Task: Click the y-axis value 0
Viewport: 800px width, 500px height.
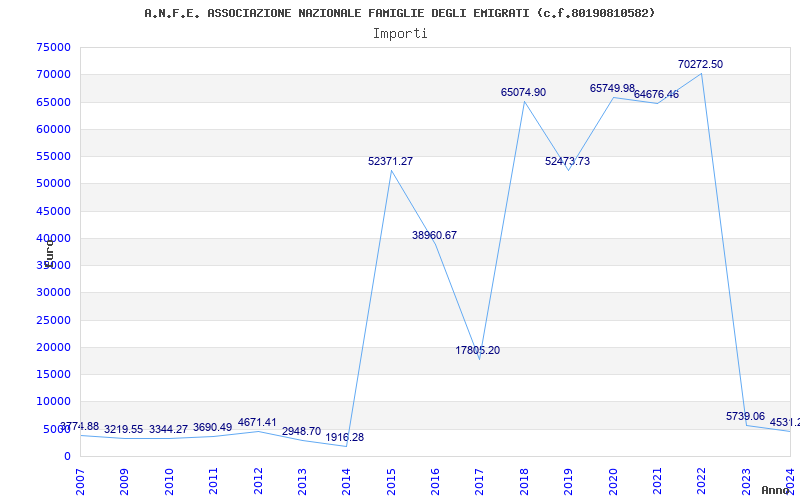Action: [x=67, y=456]
